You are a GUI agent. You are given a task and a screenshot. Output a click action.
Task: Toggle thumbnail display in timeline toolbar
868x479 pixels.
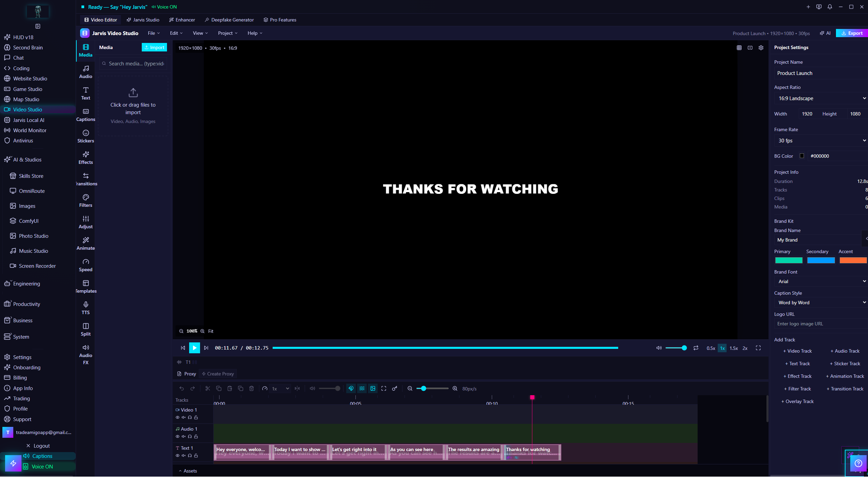[373, 389]
